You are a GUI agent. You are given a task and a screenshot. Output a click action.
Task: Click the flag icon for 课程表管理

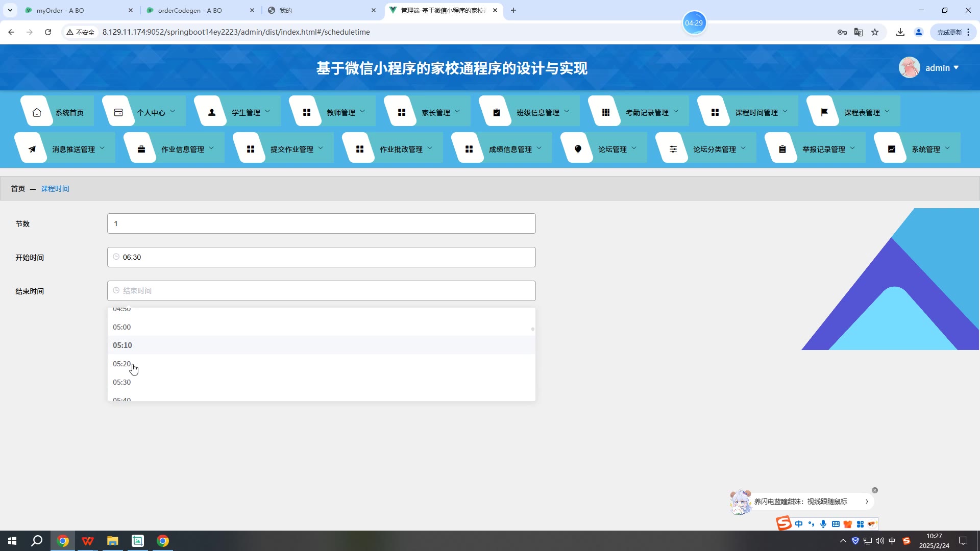(824, 113)
